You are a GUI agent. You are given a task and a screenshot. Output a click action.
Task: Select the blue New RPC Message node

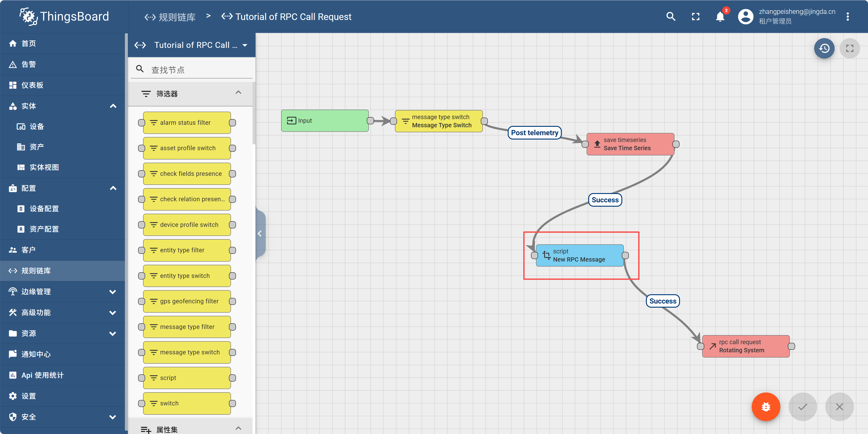[x=580, y=255]
